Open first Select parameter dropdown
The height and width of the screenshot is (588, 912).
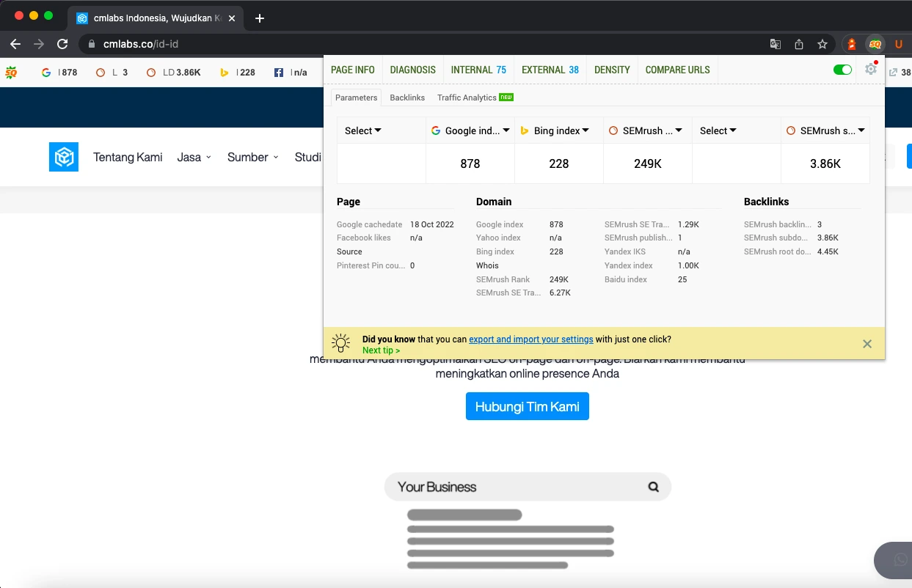[382, 131]
